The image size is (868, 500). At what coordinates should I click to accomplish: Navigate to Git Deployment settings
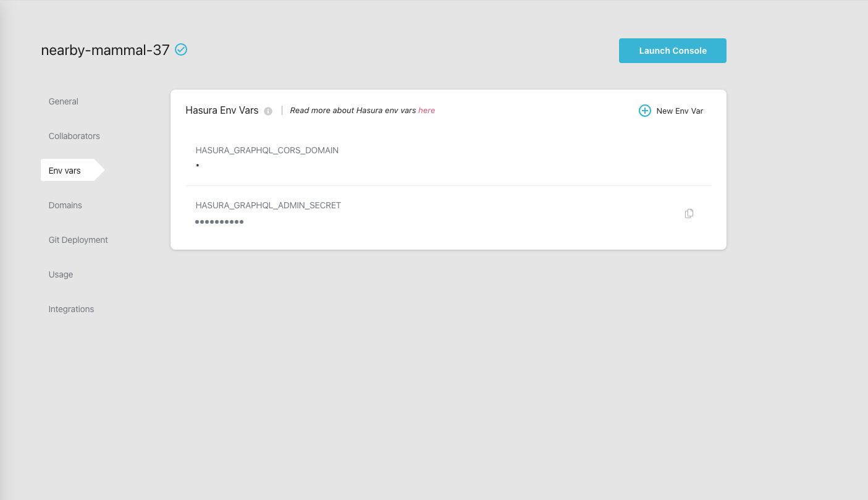tap(78, 240)
